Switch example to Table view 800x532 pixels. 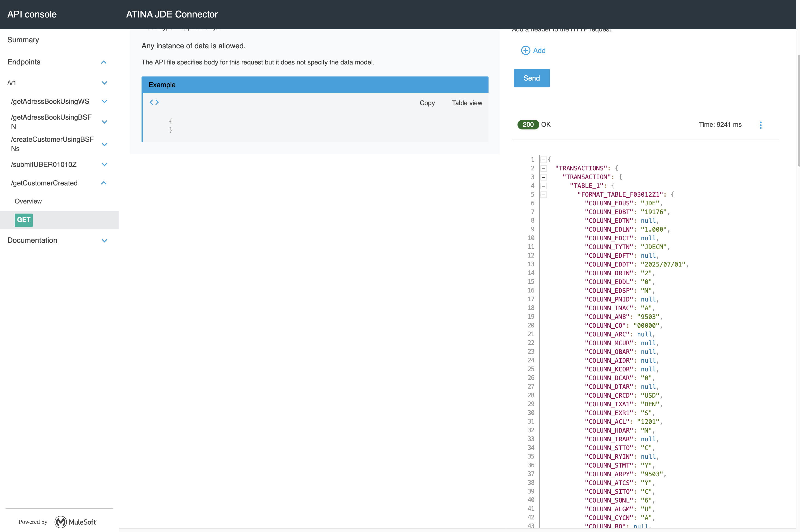click(x=466, y=103)
